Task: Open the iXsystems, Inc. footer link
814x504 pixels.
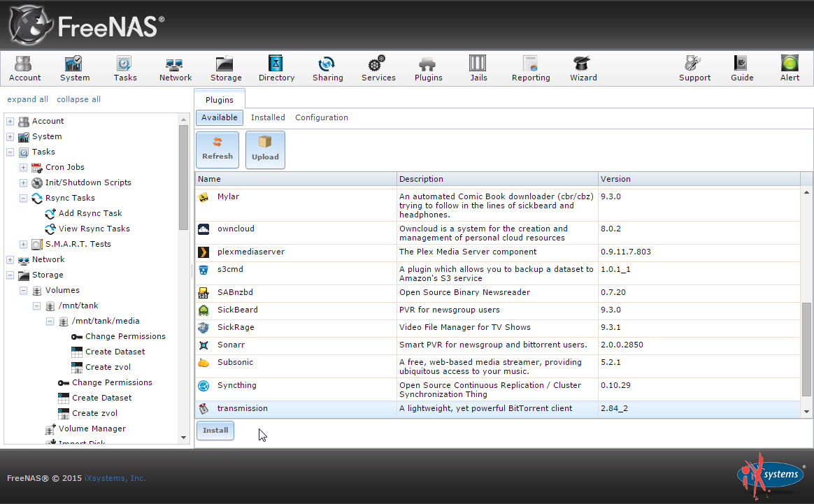Action: 115,478
